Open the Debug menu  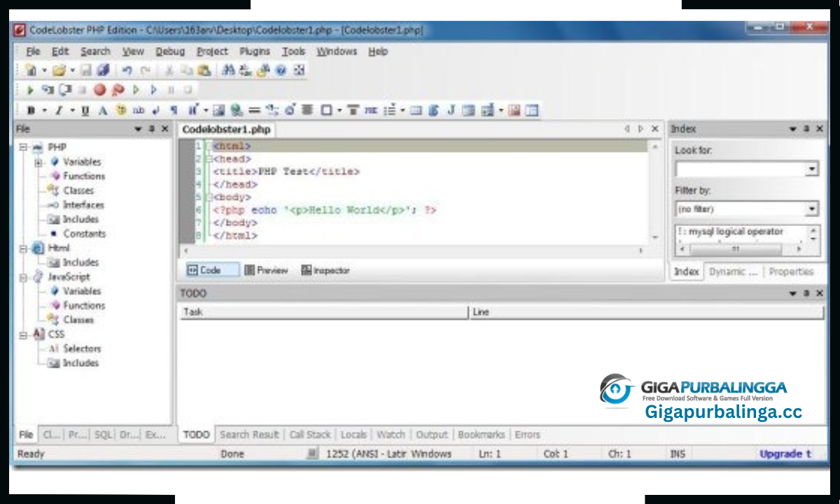coord(170,51)
